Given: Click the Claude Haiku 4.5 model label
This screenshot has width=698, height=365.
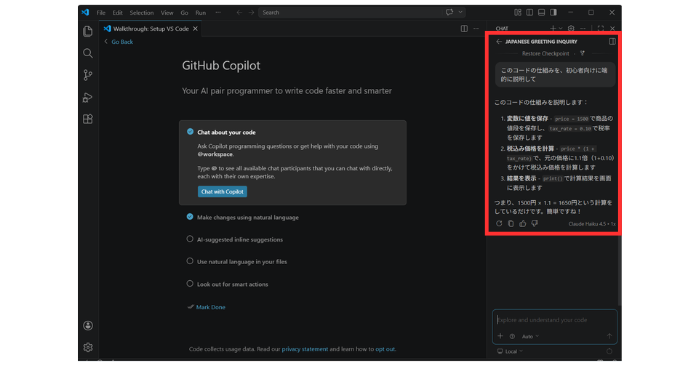Looking at the screenshot, I should click(x=592, y=224).
